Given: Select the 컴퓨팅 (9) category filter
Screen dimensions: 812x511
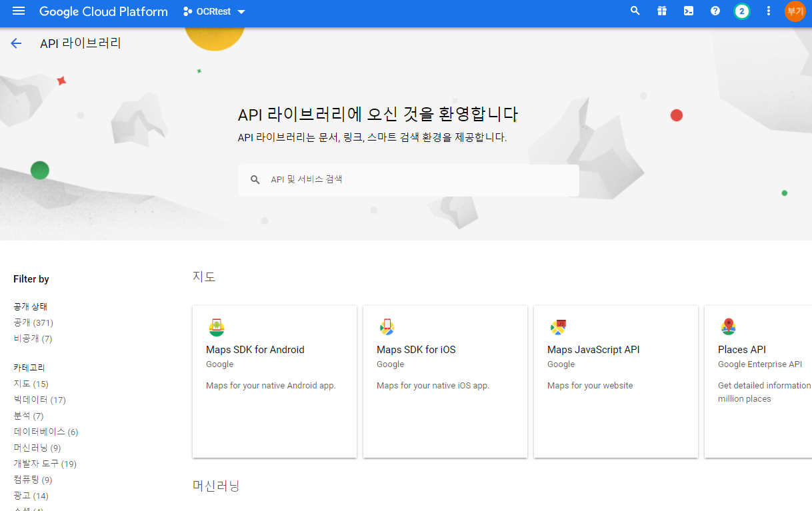Looking at the screenshot, I should pos(33,480).
